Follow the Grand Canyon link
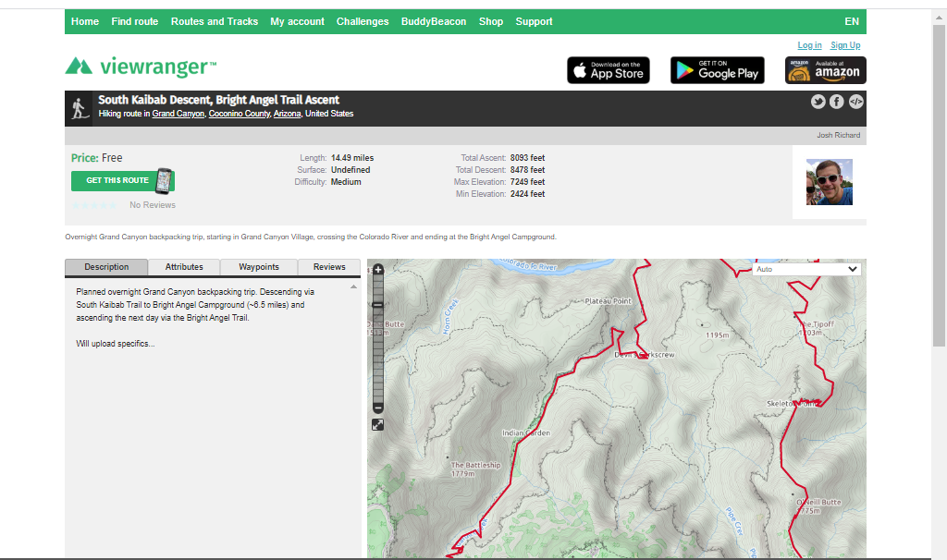Screen dimensions: 947x560 178,114
